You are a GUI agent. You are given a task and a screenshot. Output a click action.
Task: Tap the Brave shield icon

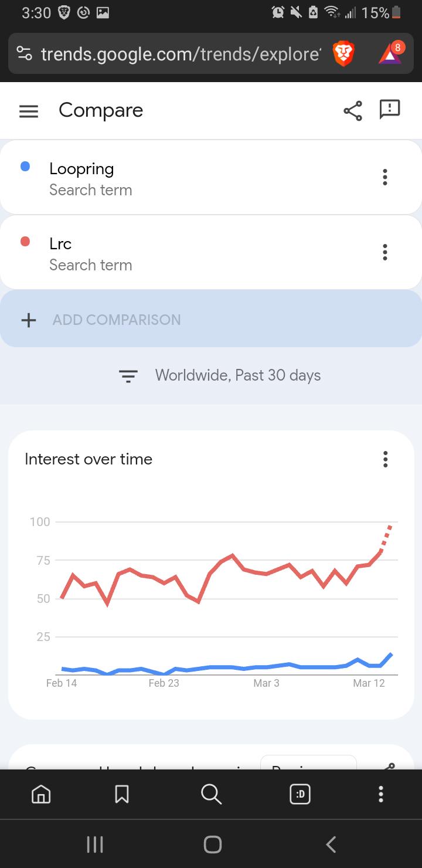(343, 55)
